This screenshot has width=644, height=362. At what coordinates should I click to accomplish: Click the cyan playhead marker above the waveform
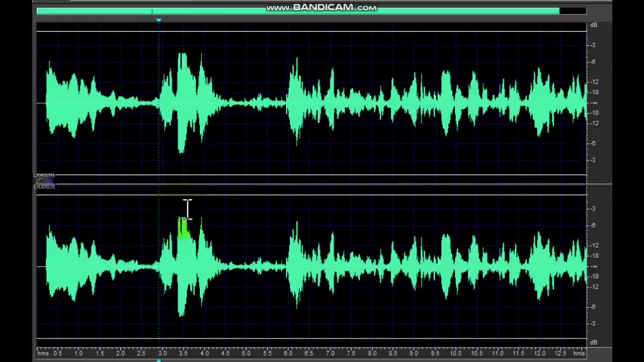click(158, 20)
